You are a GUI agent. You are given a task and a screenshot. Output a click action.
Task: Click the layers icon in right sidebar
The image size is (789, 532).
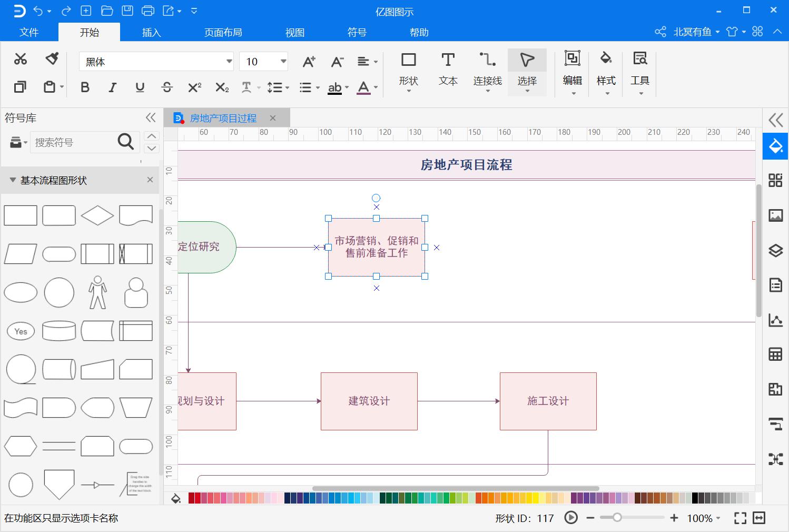coord(775,251)
